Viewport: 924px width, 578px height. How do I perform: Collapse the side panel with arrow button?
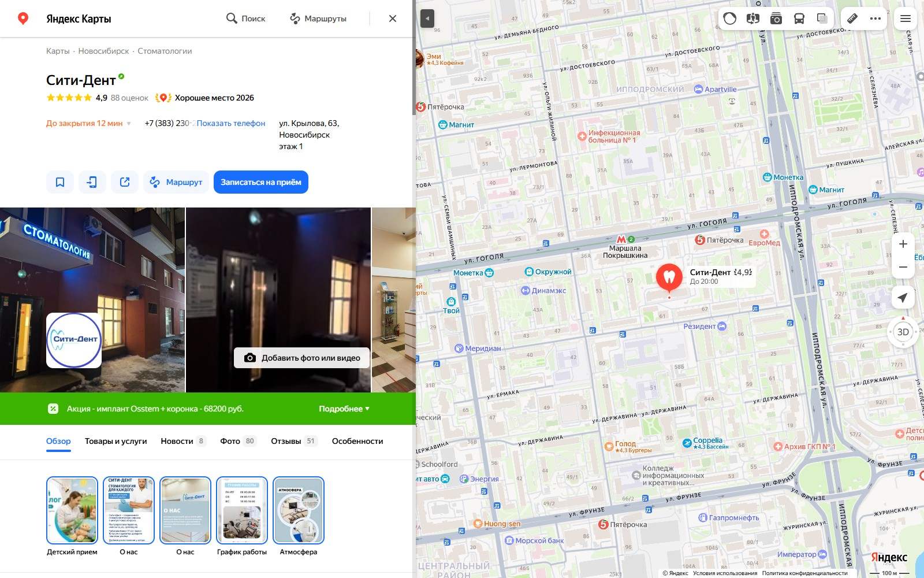point(427,18)
